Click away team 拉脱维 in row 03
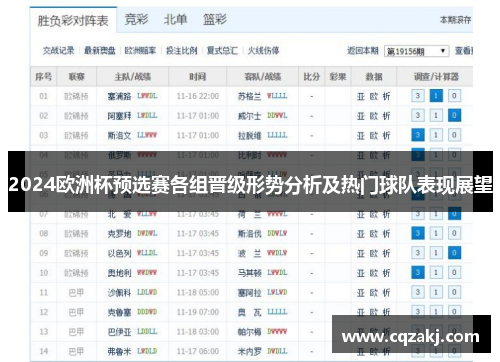This screenshot has width=500, height=362. click(x=249, y=136)
